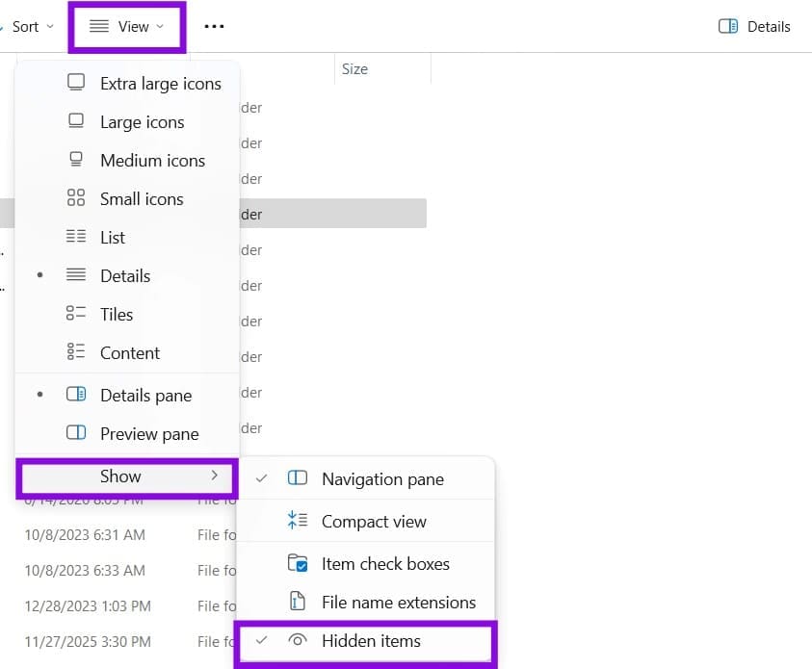Click the Large icons glyph
Viewport: 812px width, 669px height.
coord(76,121)
